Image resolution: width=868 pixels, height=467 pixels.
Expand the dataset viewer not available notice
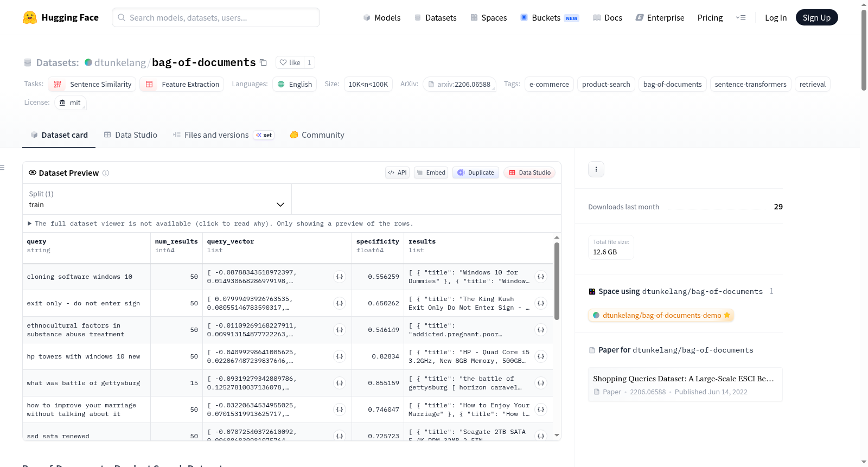click(x=220, y=223)
